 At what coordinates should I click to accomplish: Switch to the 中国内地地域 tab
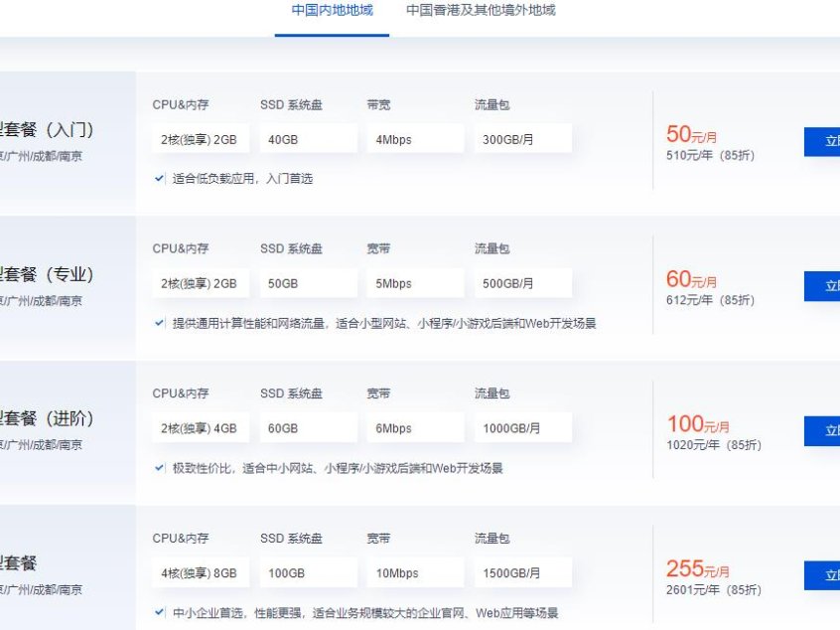click(333, 11)
